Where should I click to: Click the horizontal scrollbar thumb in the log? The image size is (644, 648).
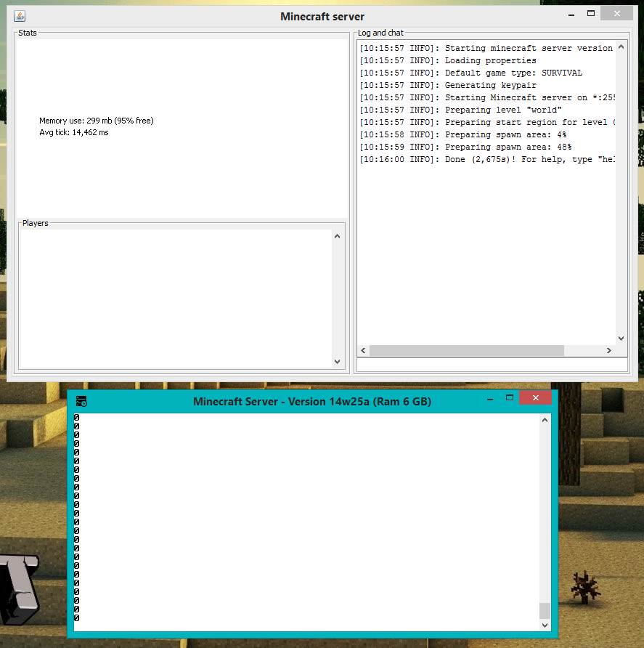coord(467,350)
